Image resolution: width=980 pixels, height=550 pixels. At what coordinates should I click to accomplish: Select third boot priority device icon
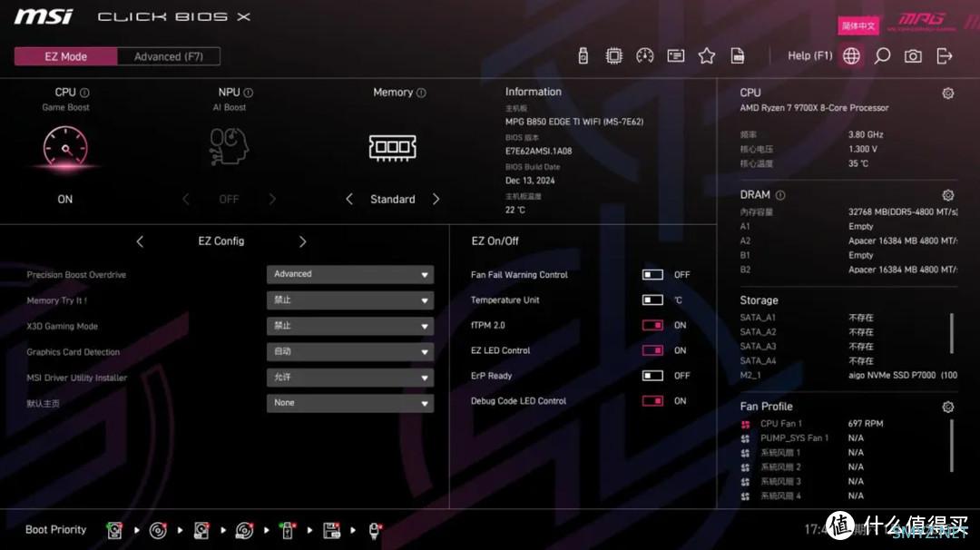click(201, 530)
